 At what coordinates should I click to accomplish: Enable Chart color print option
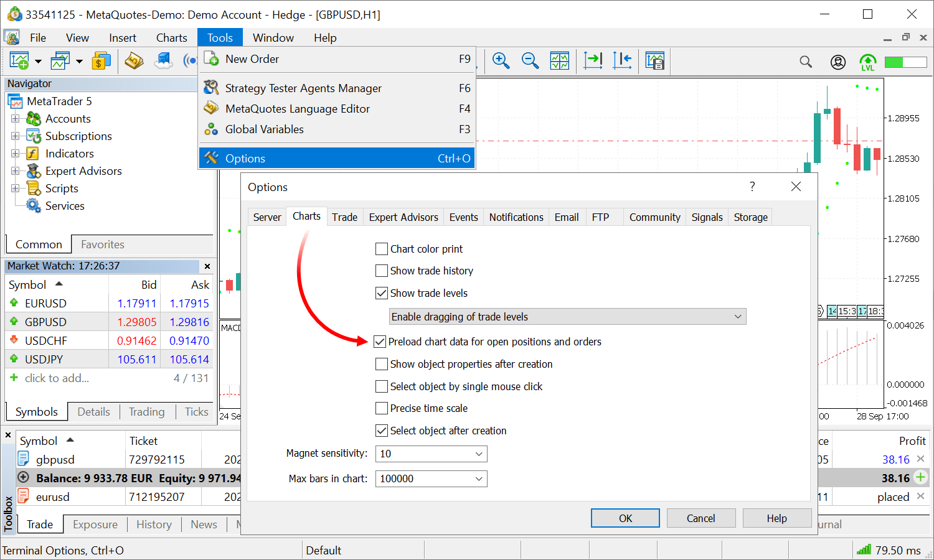coord(382,249)
